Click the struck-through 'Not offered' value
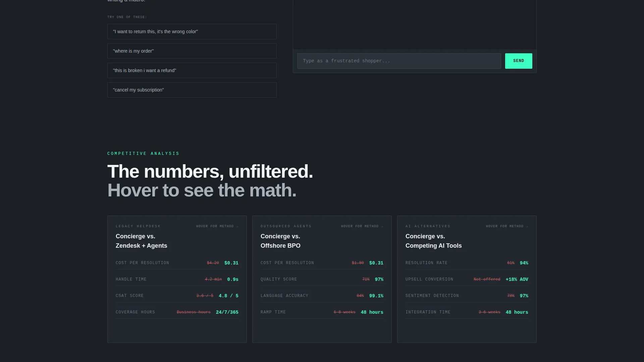 point(487,280)
